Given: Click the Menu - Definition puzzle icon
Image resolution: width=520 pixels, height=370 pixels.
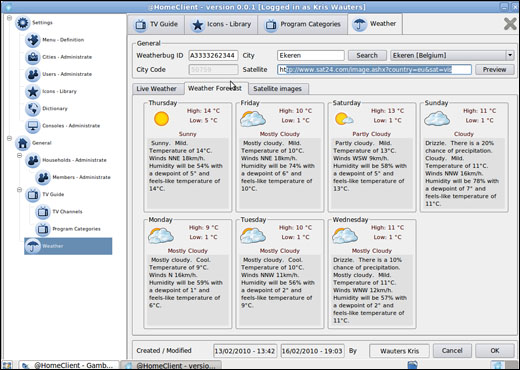Looking at the screenshot, I should pos(33,40).
